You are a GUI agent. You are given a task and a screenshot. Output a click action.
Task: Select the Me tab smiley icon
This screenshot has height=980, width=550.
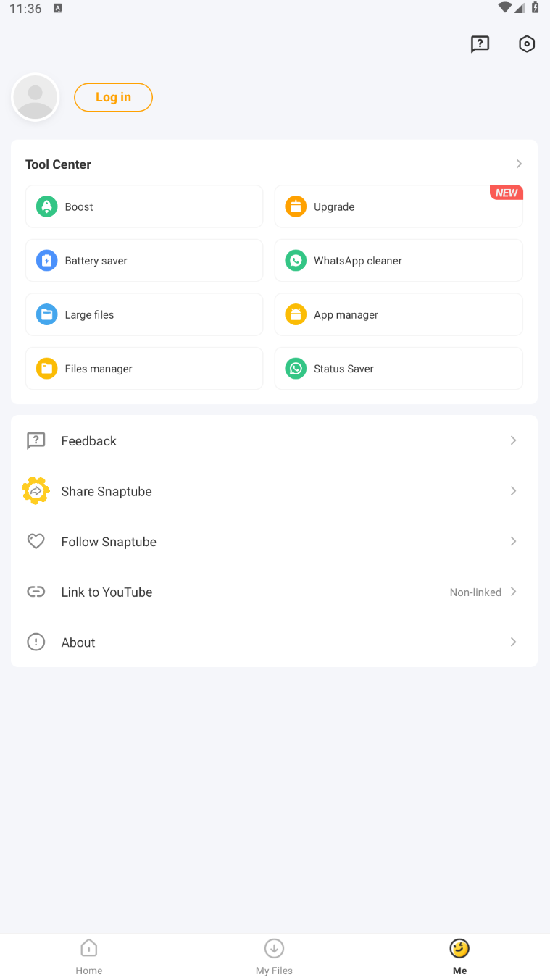click(x=459, y=947)
